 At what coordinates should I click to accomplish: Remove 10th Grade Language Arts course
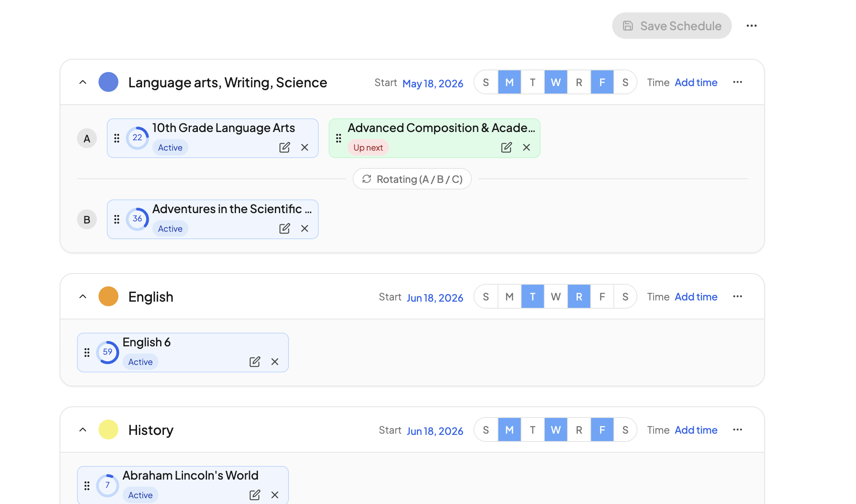click(x=305, y=147)
